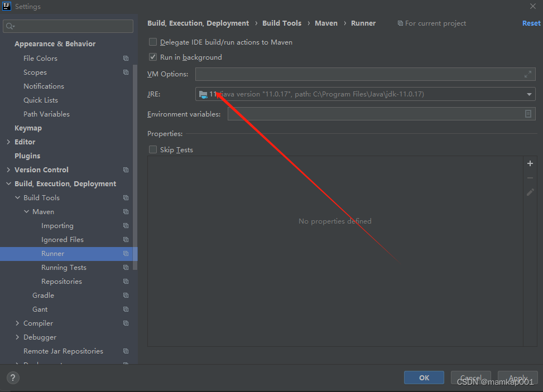Close the Settings dialog
The height and width of the screenshot is (392, 543).
[533, 6]
